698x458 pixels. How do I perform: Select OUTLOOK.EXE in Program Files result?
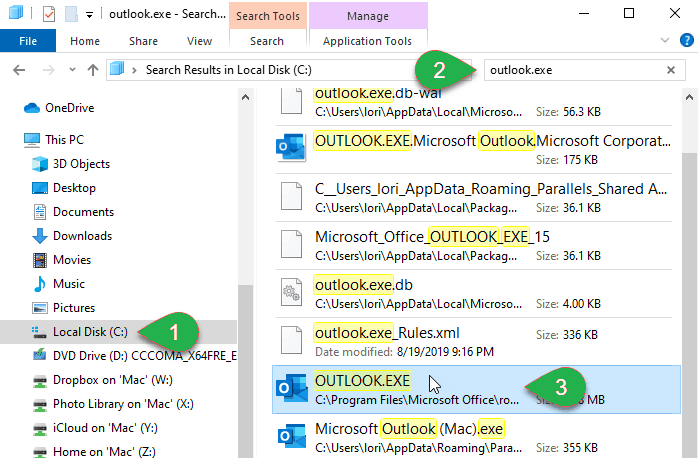[x=476, y=389]
